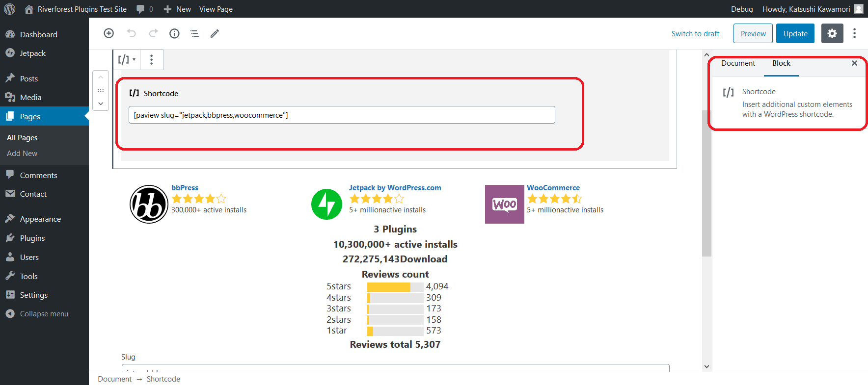Open the comments bubble in admin bar
This screenshot has height=385, width=868.
pyautogui.click(x=145, y=9)
